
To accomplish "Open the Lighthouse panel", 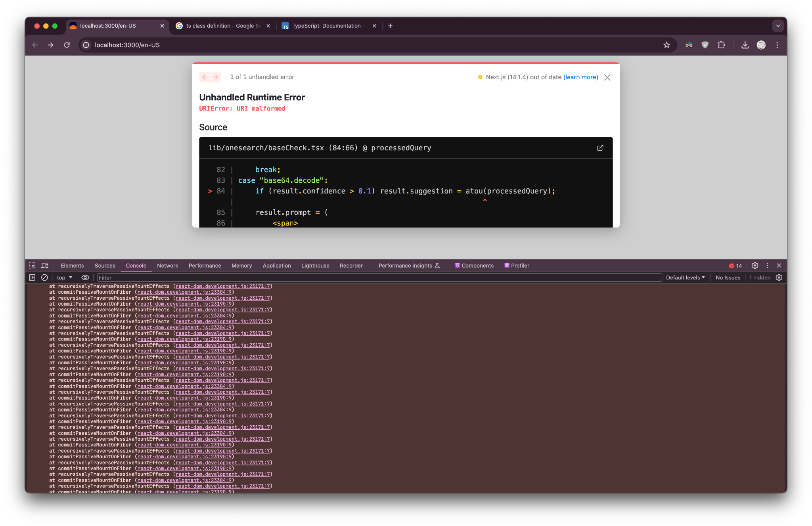I will click(315, 266).
